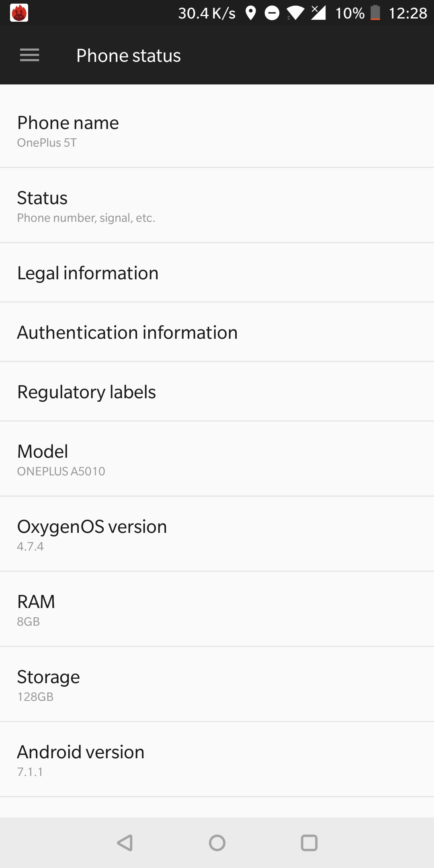Open Legal information
The height and width of the screenshot is (868, 434).
[217, 272]
